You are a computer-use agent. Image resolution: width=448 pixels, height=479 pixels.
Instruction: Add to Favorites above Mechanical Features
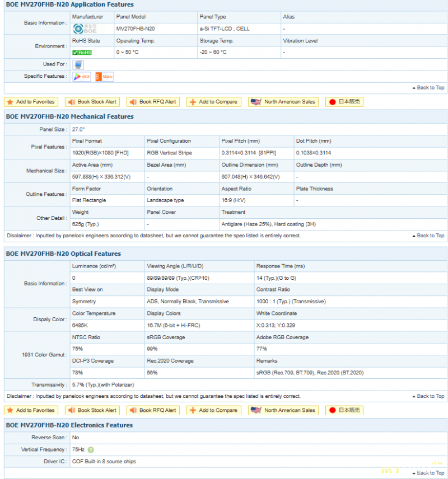click(31, 102)
